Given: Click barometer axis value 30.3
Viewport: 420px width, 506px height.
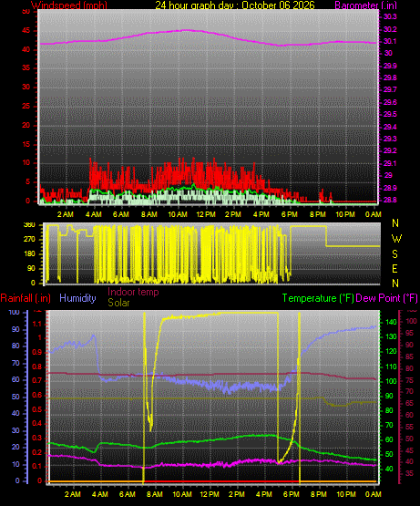Looking at the screenshot, I should tap(390, 16).
